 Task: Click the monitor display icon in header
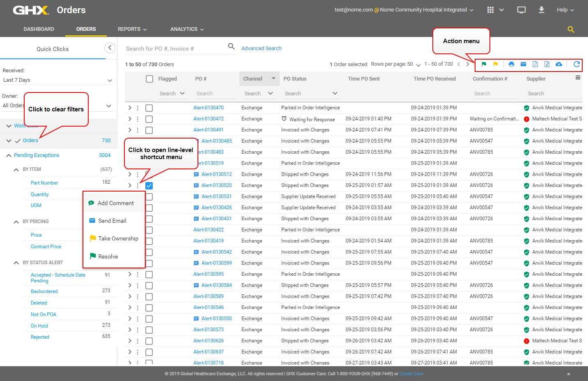tap(521, 10)
